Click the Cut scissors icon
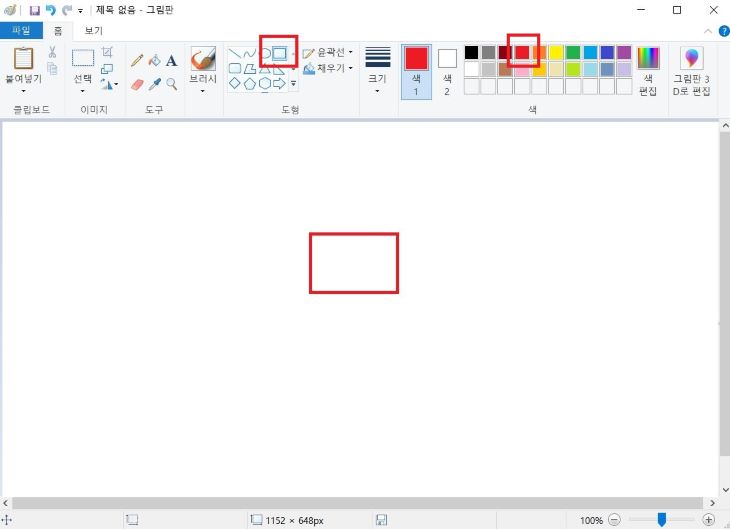 (x=52, y=52)
